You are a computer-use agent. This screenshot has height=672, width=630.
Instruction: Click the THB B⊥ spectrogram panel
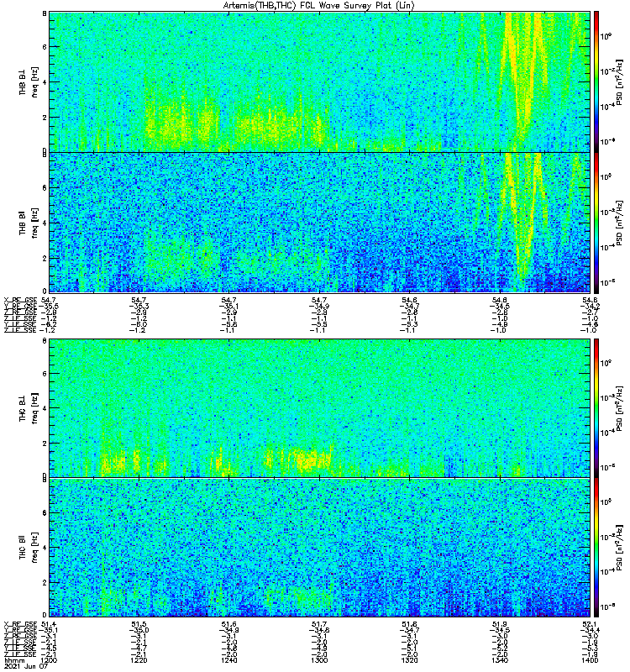(320, 81)
